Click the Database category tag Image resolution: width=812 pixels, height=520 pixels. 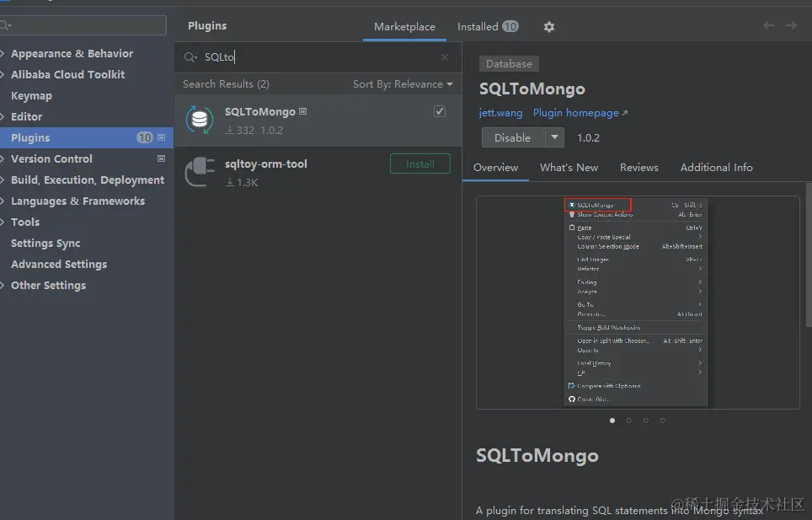(509, 64)
